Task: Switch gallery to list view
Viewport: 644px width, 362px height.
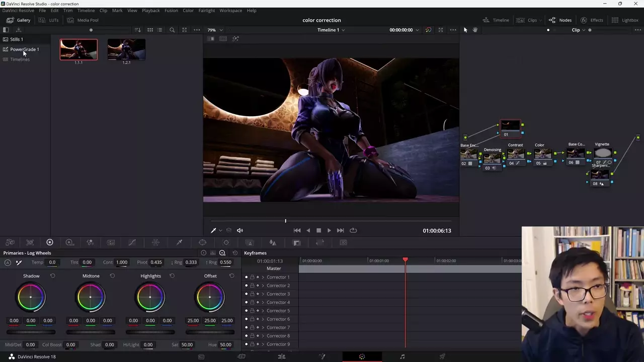Action: coord(160,30)
